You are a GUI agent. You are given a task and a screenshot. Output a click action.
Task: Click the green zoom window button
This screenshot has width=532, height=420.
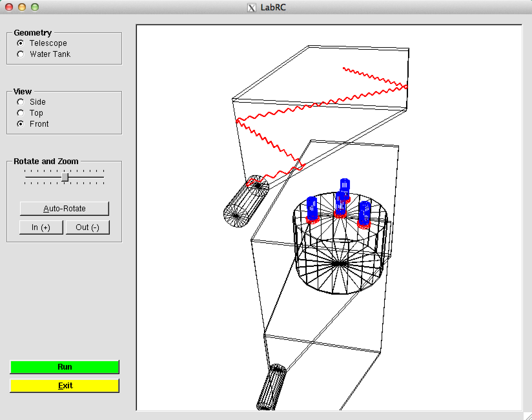35,7
